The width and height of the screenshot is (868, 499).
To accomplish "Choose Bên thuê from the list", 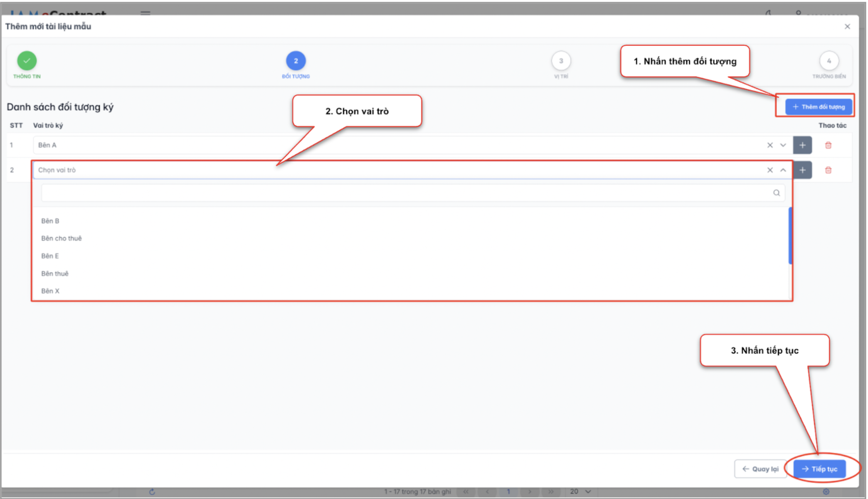I will tap(55, 274).
